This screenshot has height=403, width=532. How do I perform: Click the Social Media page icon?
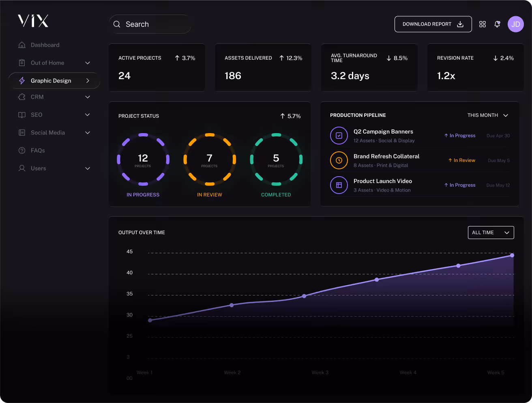(22, 133)
